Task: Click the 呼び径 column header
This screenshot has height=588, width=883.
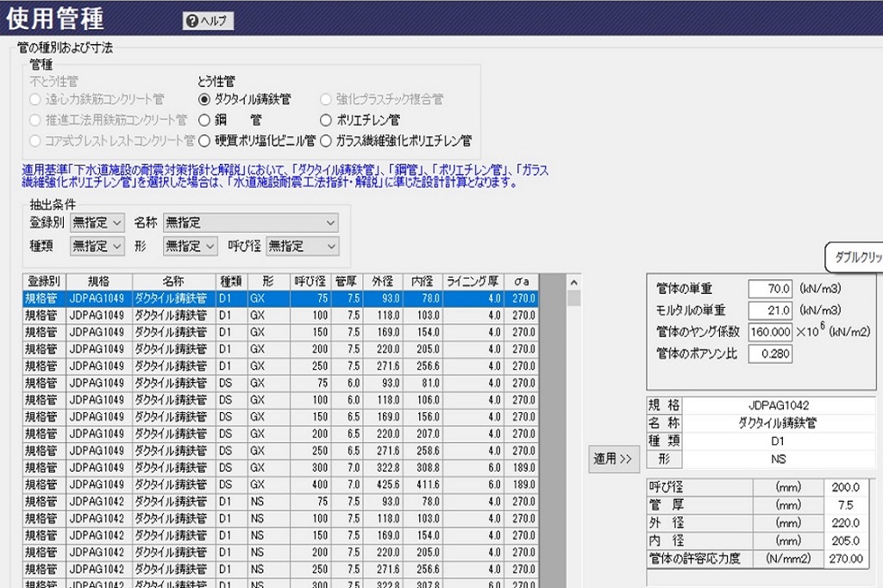Action: pos(310,282)
